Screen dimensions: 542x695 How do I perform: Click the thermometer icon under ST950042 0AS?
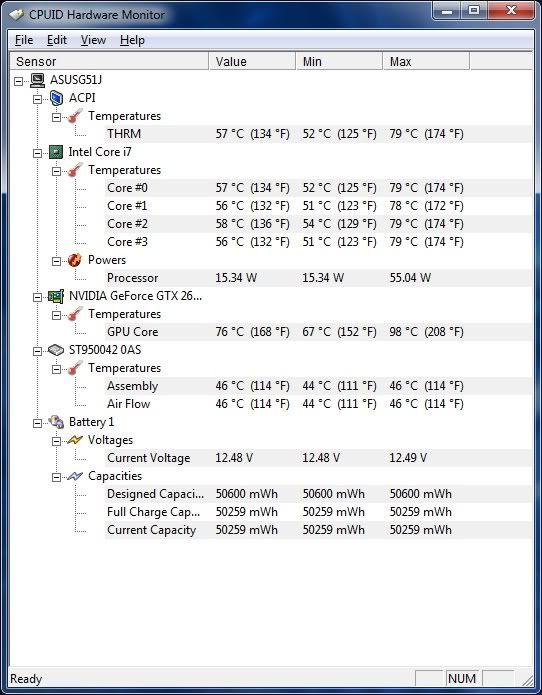(75, 368)
